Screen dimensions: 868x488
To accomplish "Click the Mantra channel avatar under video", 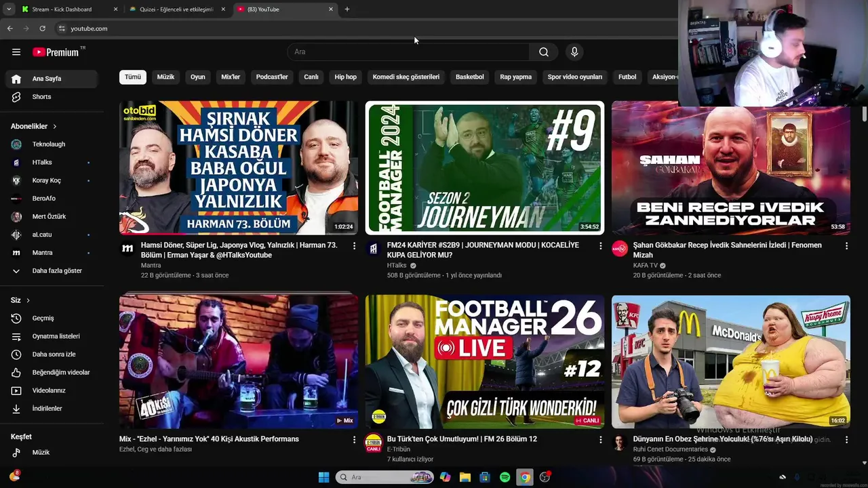I will point(127,249).
